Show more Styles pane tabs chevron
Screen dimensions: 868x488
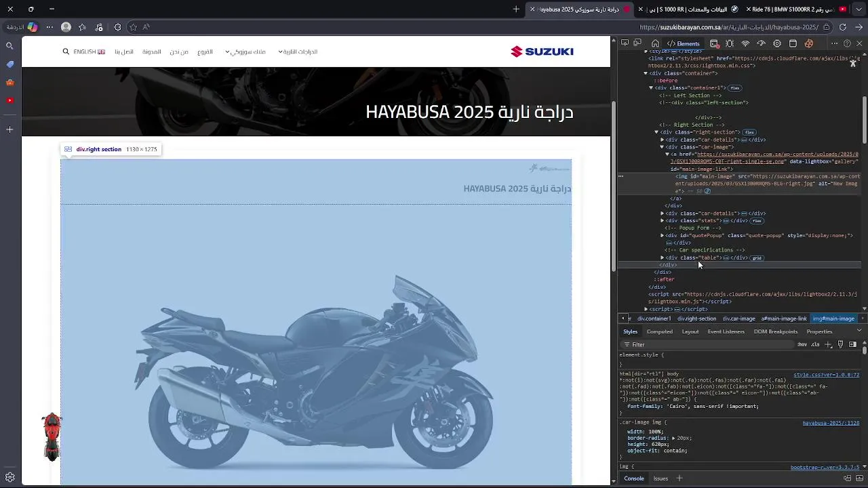(859, 331)
